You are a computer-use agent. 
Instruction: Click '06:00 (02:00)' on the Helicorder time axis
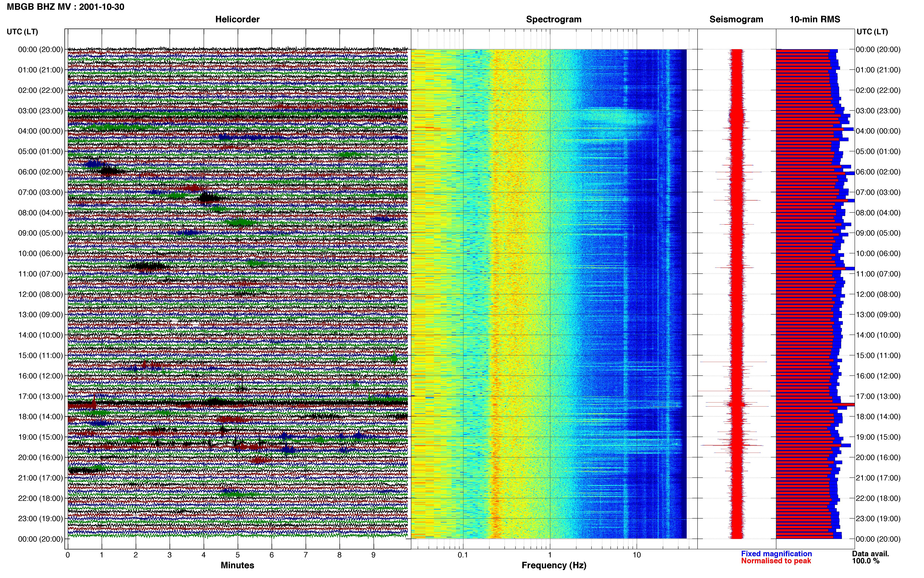tap(41, 172)
